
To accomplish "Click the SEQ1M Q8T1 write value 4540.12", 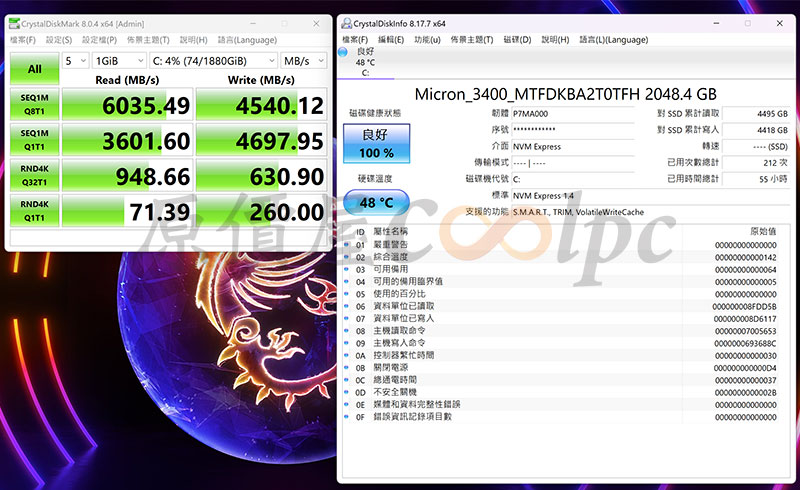I will coord(261,105).
